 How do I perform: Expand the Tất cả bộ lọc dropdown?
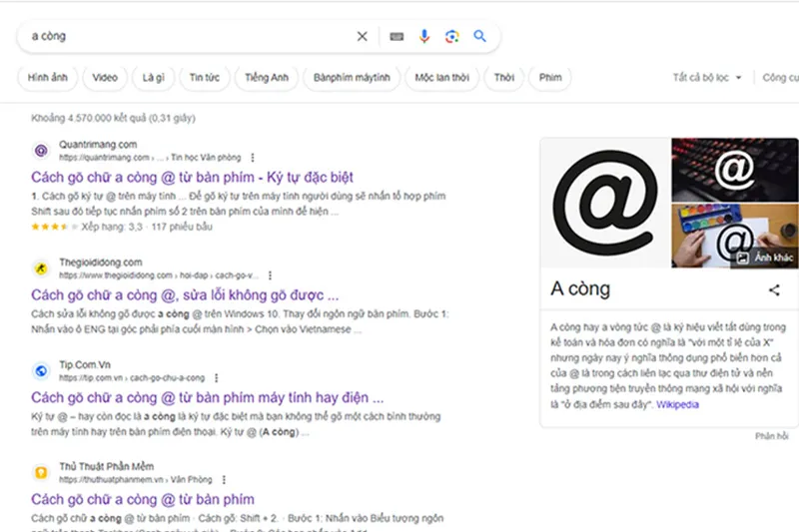[707, 78]
